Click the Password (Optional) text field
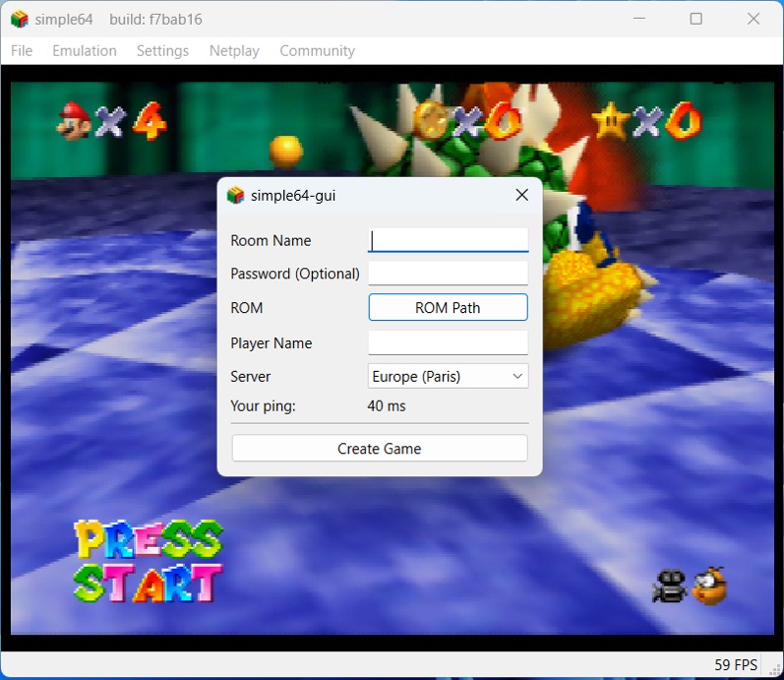784x680 pixels. click(x=448, y=274)
